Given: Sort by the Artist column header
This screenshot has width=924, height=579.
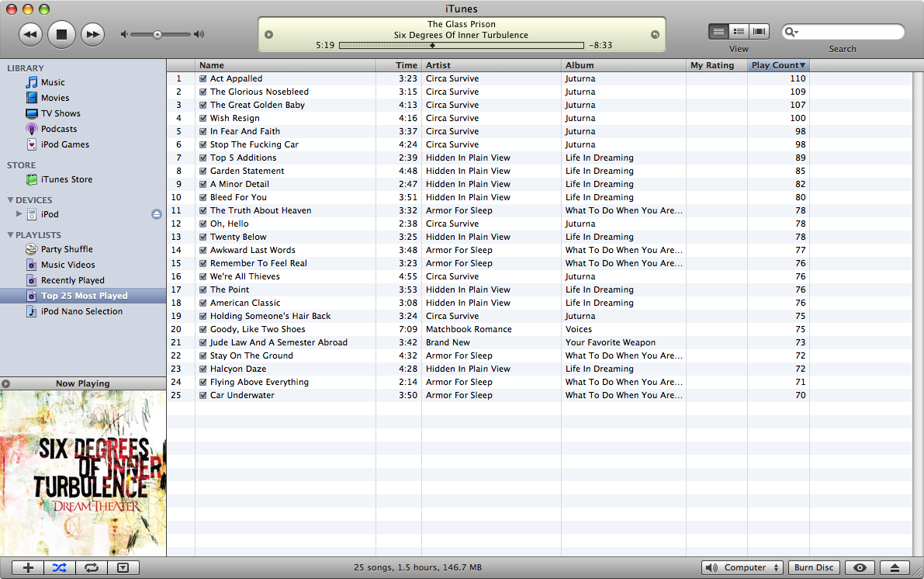Looking at the screenshot, I should pos(491,65).
